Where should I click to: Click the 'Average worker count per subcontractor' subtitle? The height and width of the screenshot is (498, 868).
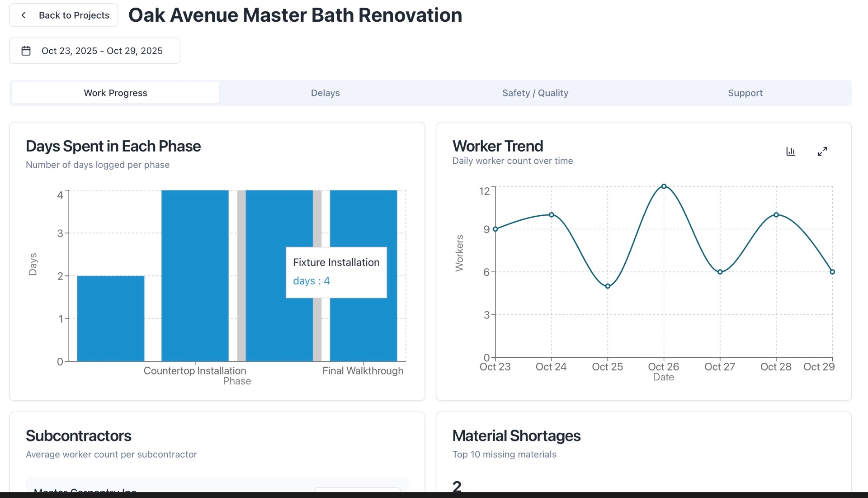pyautogui.click(x=111, y=454)
